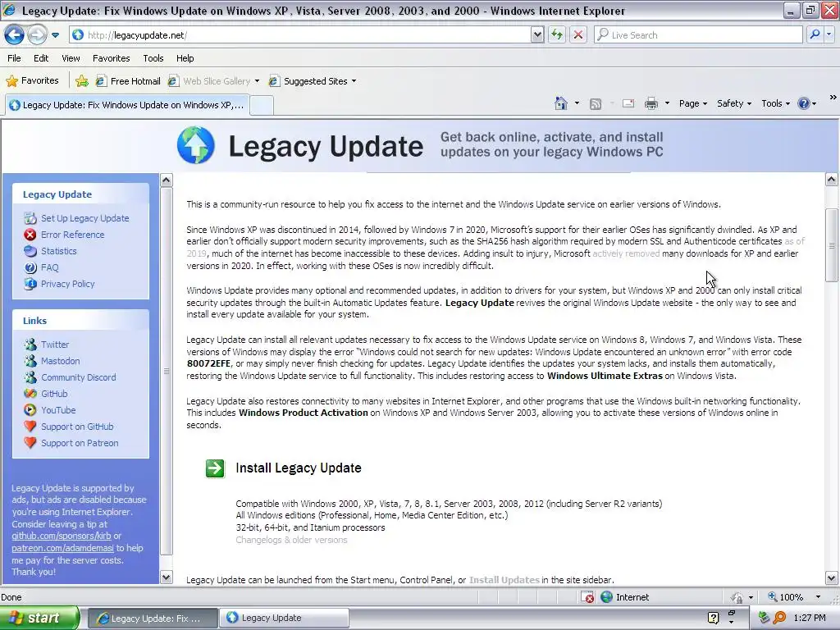Click the Live Search input box
This screenshot has height=630, width=840.
[x=697, y=34]
